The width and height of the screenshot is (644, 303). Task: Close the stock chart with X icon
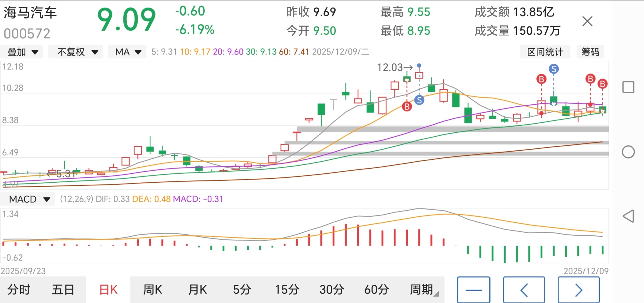coord(587,21)
